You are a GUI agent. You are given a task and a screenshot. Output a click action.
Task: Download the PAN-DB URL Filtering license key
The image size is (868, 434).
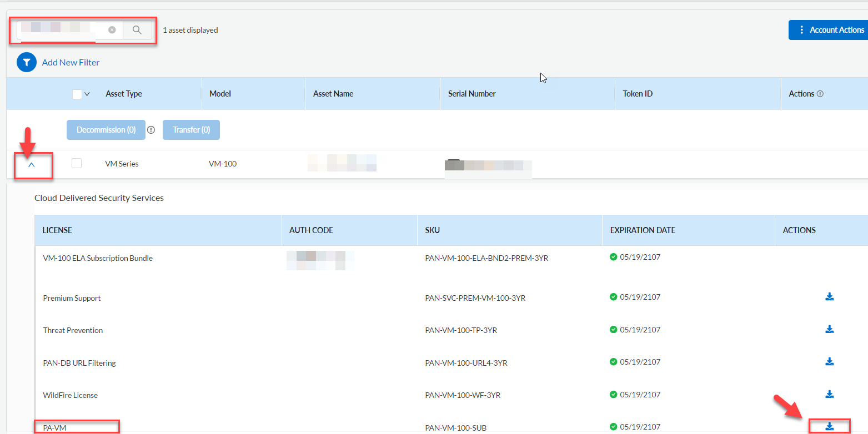[830, 362]
